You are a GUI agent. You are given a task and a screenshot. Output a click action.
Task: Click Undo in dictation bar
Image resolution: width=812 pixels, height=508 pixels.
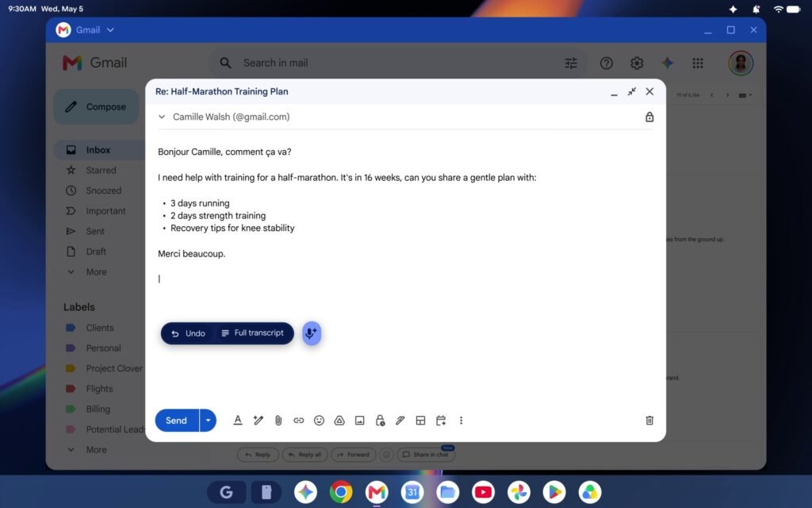point(188,333)
